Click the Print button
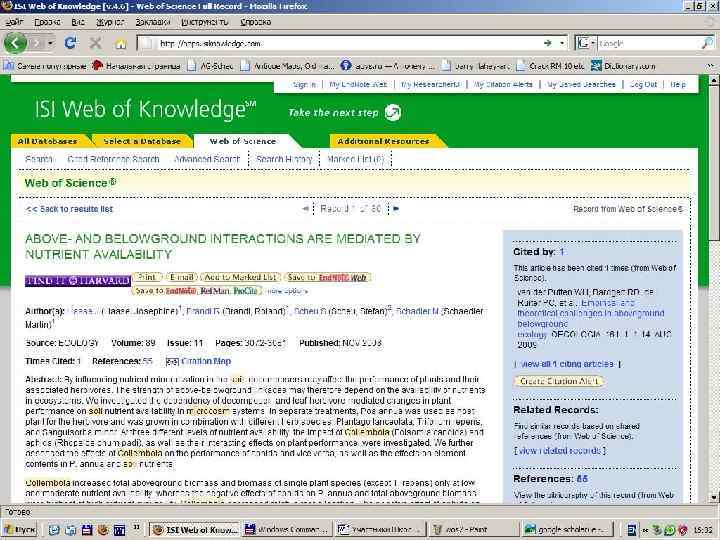Screen dimensions: 720x540 tap(147, 277)
